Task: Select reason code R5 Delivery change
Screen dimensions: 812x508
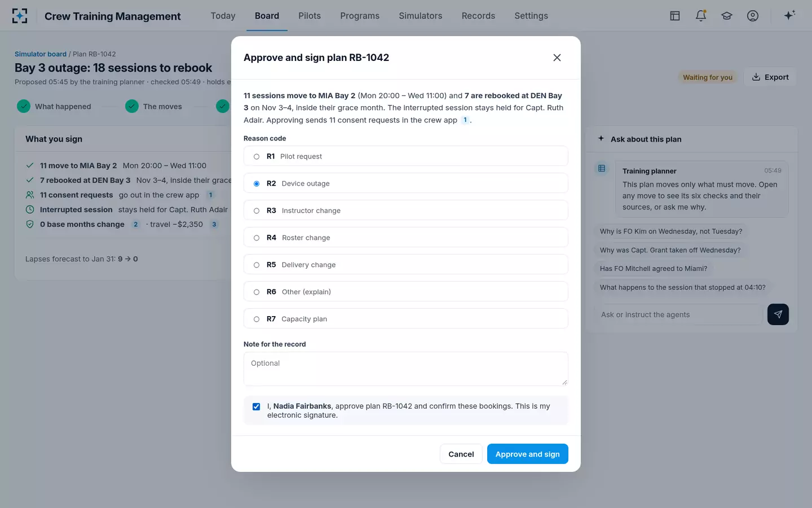Action: click(x=406, y=265)
